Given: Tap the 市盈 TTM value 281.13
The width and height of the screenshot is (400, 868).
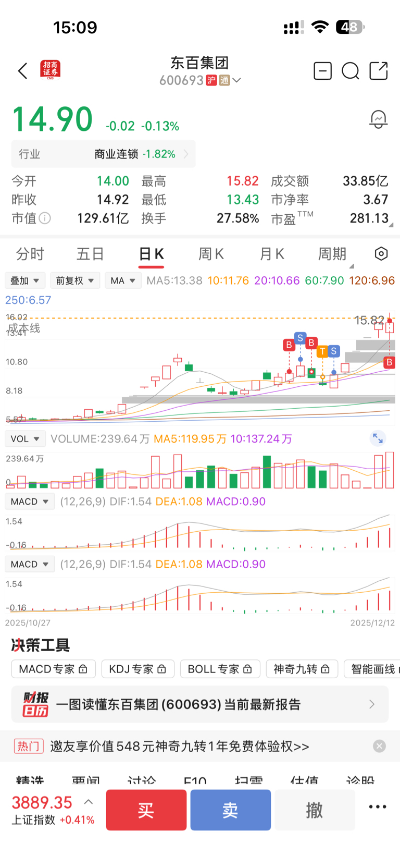Looking at the screenshot, I should 369,218.
